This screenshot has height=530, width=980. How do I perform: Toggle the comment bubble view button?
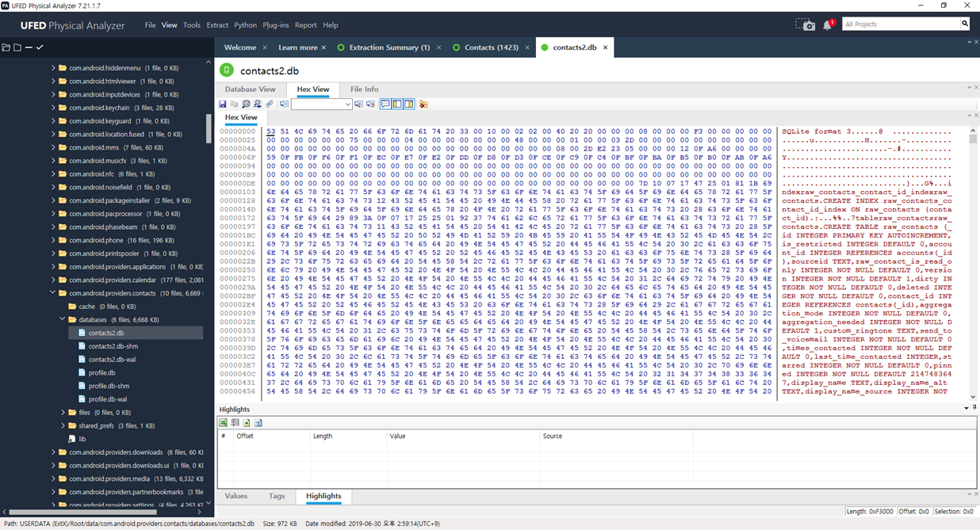point(385,104)
